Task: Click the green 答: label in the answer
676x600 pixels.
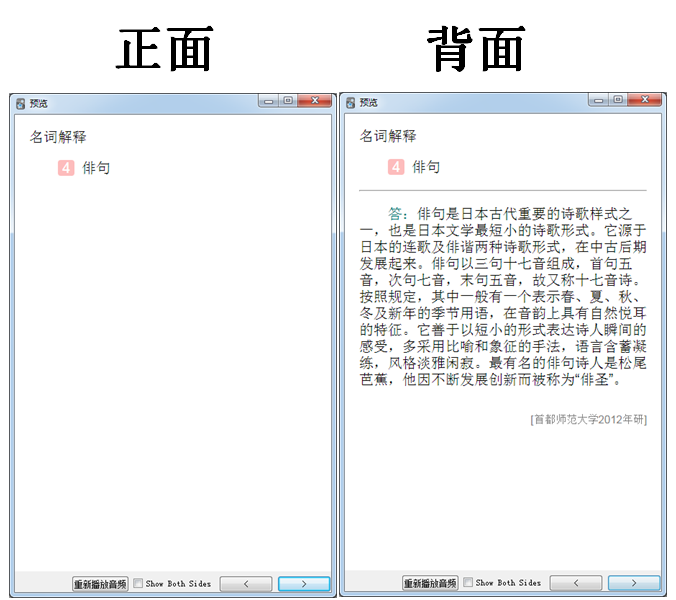Action: (397, 214)
